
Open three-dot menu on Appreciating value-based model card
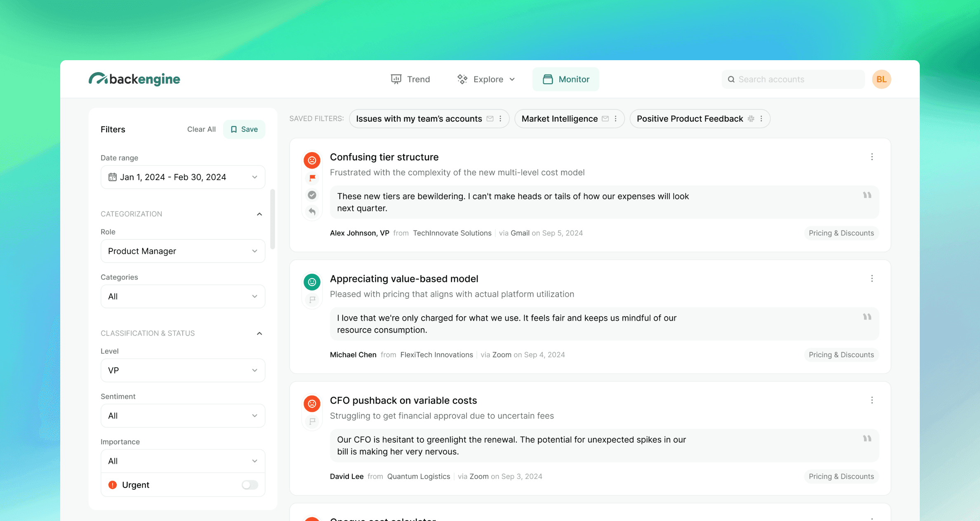[872, 279]
